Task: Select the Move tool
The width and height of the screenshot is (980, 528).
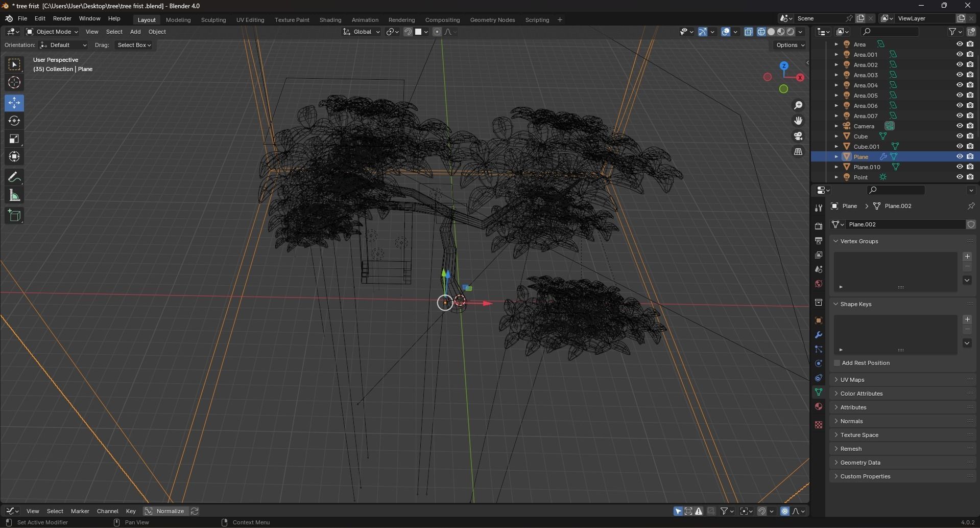Action: click(x=14, y=103)
